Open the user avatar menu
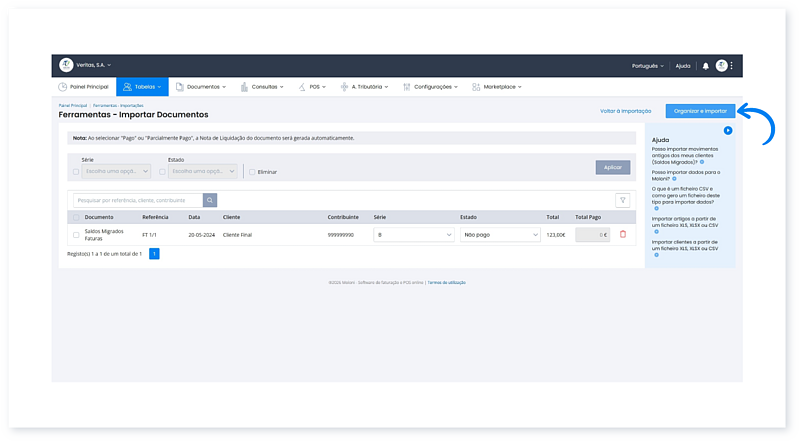The image size is (800, 442). pos(721,66)
